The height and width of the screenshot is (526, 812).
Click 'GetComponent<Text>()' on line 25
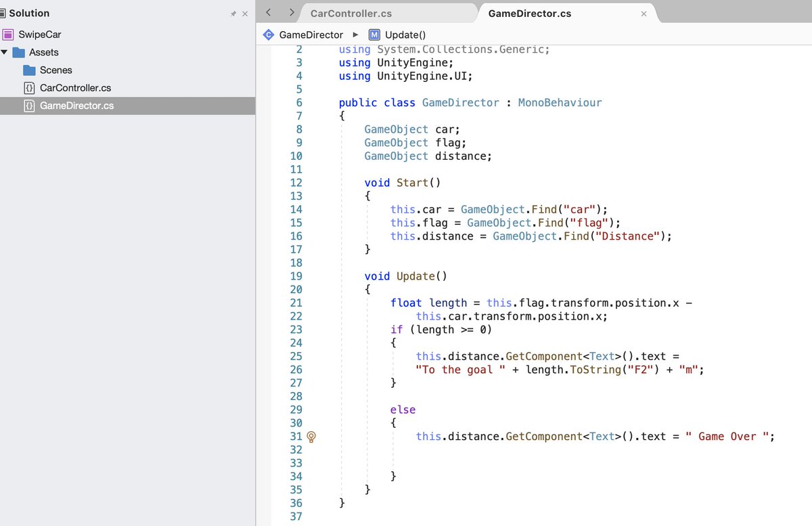coord(570,356)
